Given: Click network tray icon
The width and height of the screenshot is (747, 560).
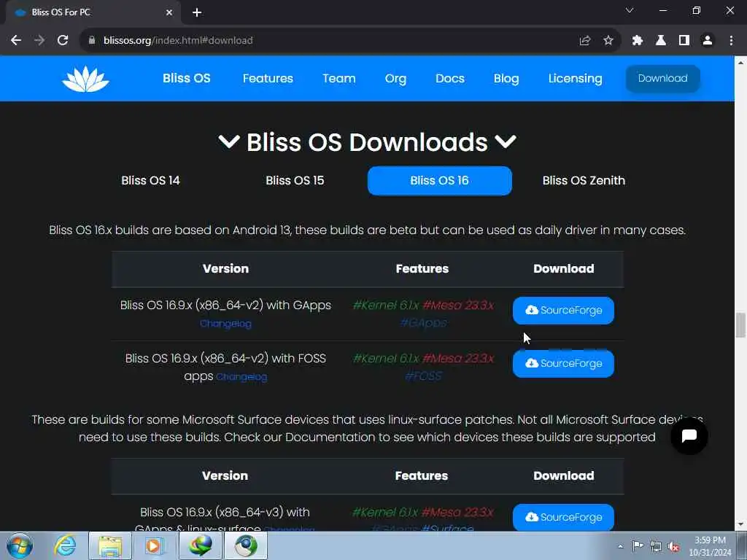Looking at the screenshot, I should coord(656,547).
